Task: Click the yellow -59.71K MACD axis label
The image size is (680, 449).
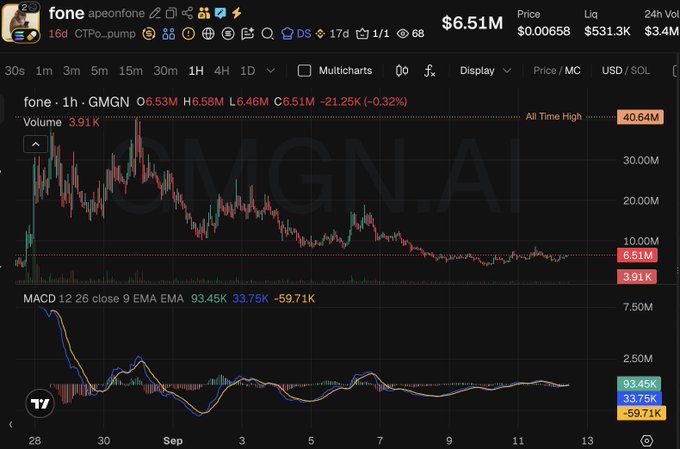Action: tap(641, 413)
